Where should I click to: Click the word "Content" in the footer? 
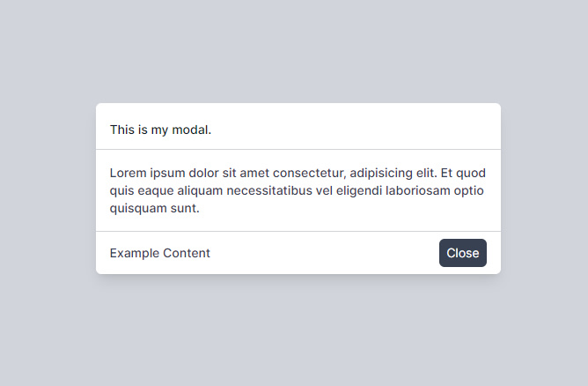(x=187, y=254)
